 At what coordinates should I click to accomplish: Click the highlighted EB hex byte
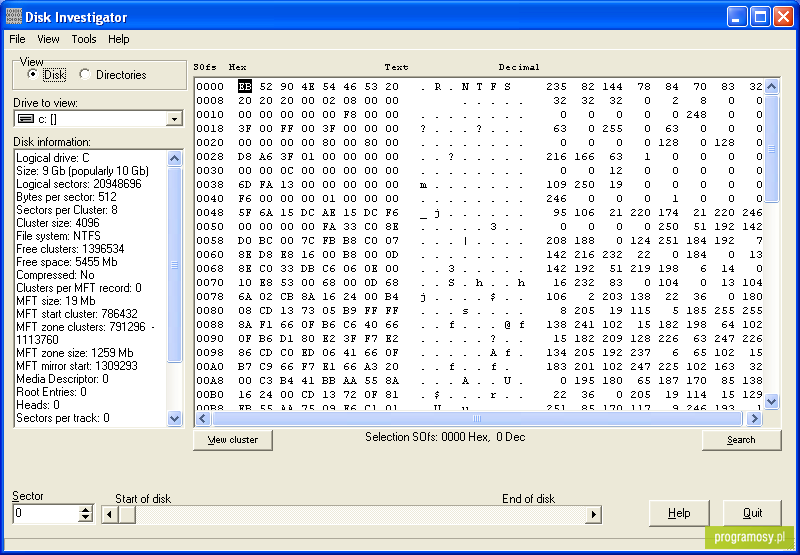(245, 87)
